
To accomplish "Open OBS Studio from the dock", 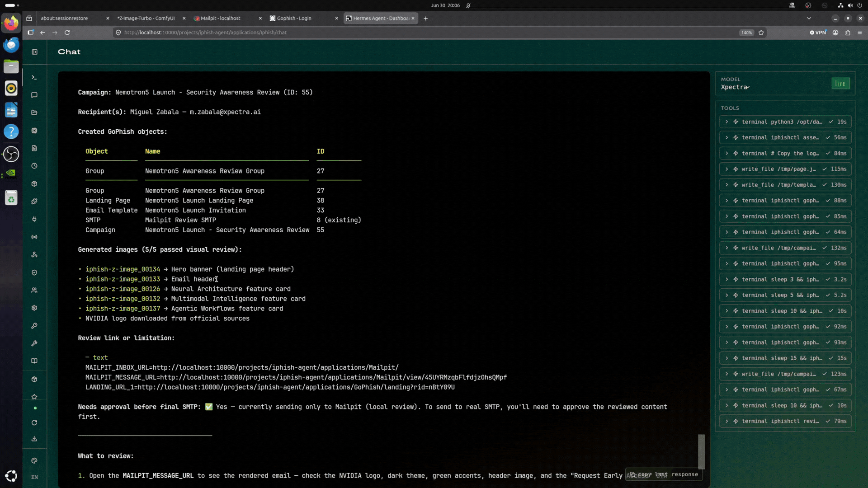I will point(11,154).
